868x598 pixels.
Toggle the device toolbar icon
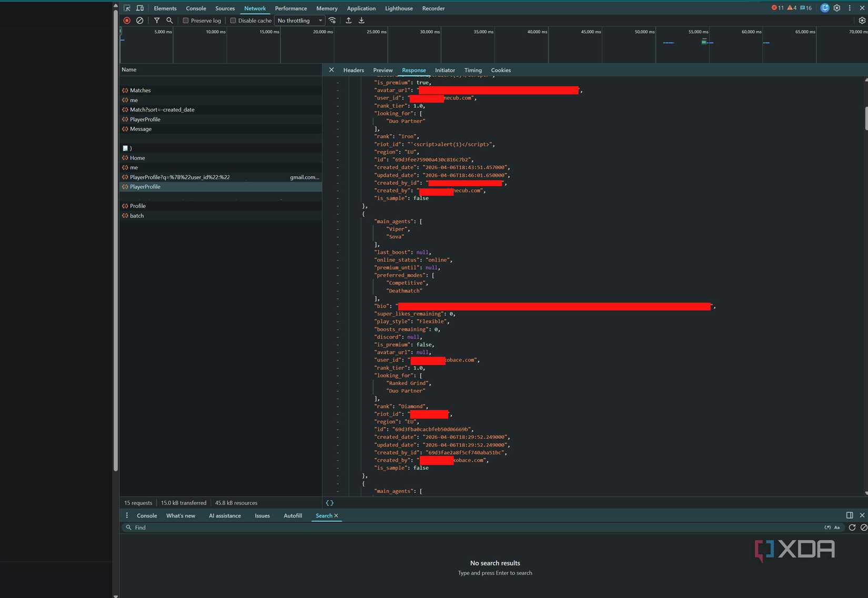tap(140, 8)
